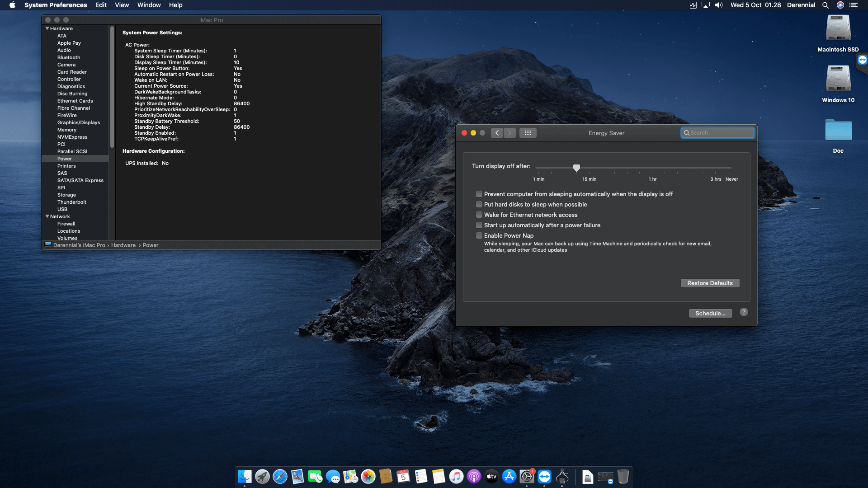Click the 3 hrs mark on display sleep slider
The image size is (868, 488).
pyautogui.click(x=715, y=168)
